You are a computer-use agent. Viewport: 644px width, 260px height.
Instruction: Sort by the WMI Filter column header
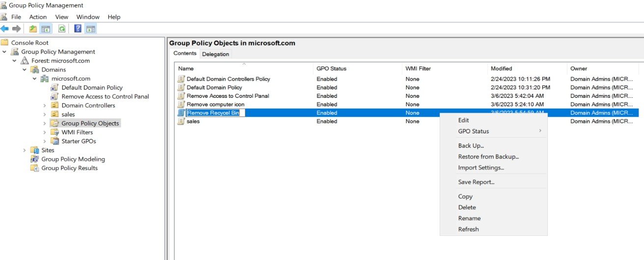pos(444,68)
